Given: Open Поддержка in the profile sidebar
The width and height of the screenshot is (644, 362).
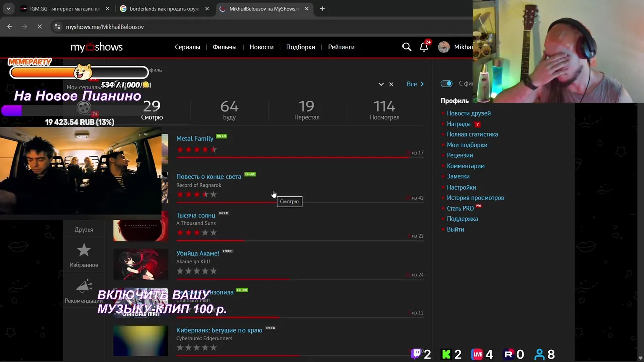Looking at the screenshot, I should click(462, 219).
